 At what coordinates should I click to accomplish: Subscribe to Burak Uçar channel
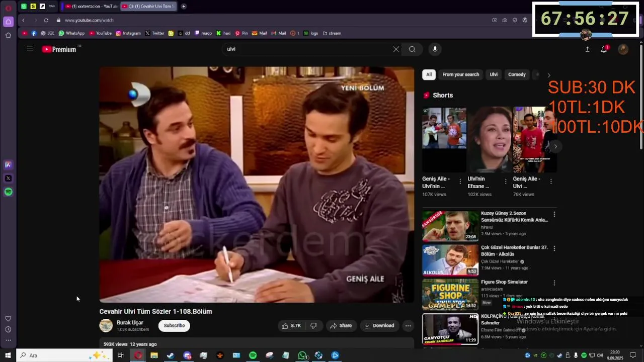[x=174, y=326]
